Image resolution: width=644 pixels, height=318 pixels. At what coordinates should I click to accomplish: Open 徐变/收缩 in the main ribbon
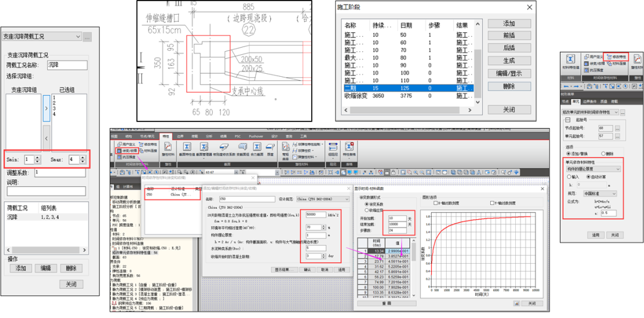point(128,151)
